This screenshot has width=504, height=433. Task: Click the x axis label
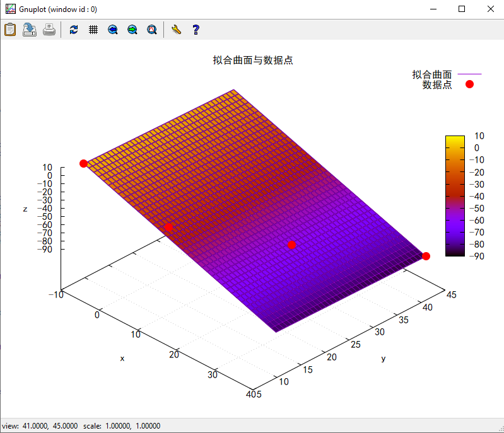pos(122,359)
